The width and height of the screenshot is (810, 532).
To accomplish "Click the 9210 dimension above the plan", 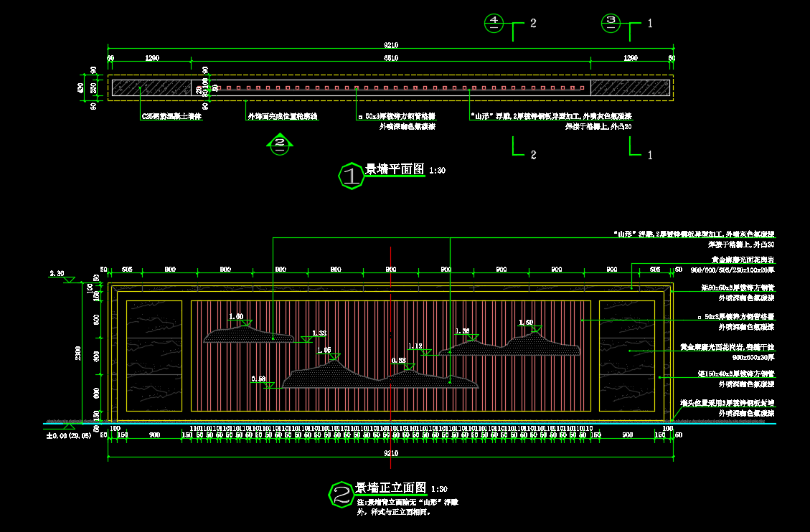I will [x=391, y=45].
